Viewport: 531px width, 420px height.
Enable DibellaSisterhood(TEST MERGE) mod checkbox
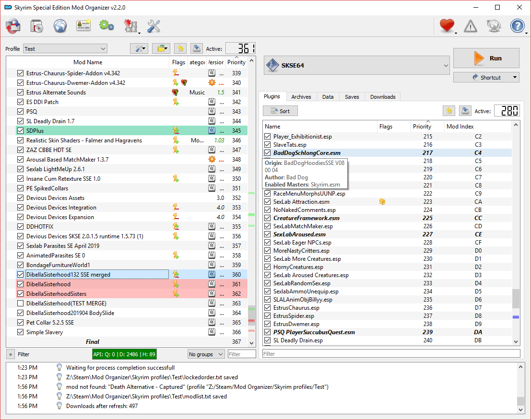(20, 303)
